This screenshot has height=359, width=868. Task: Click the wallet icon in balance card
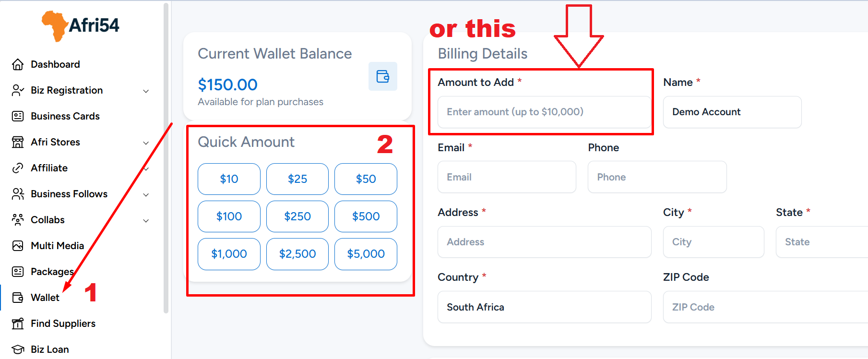click(382, 76)
